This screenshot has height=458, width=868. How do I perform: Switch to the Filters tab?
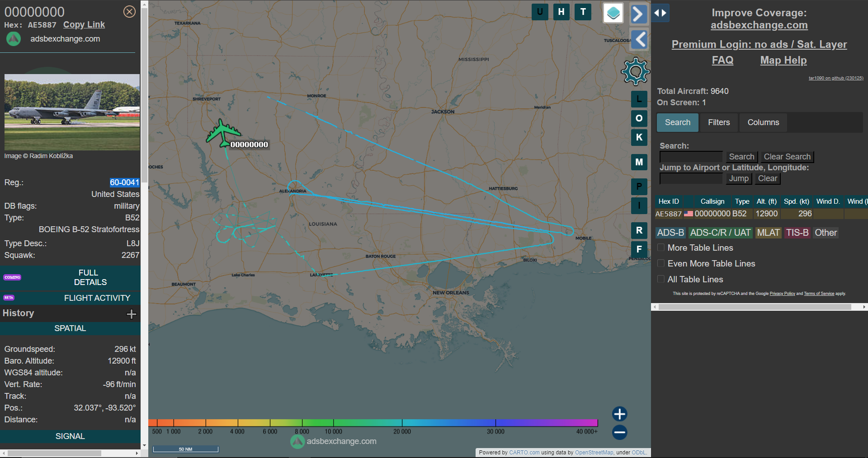click(x=719, y=122)
